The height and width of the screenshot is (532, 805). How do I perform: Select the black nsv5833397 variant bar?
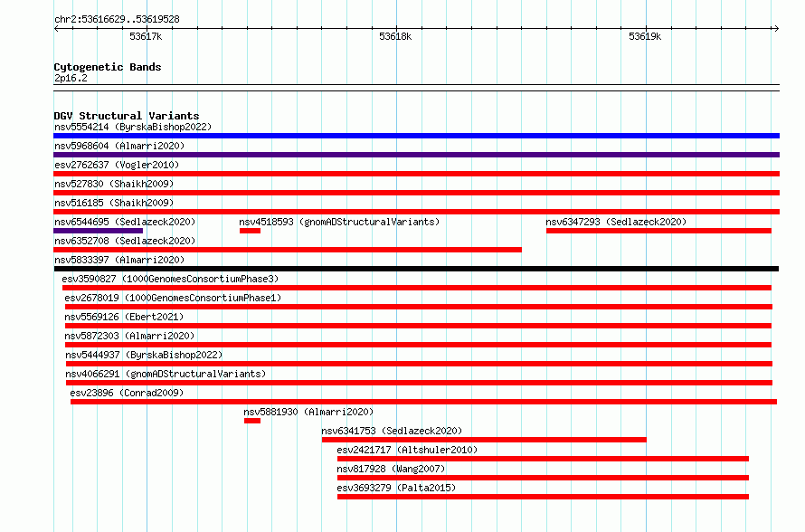[x=416, y=269]
